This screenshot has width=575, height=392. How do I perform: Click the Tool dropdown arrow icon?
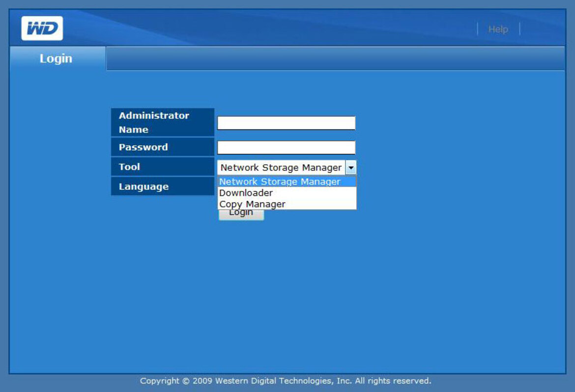point(350,168)
